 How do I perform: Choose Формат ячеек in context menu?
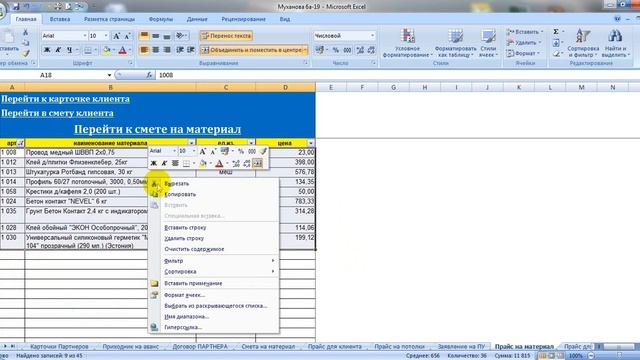(x=184, y=295)
